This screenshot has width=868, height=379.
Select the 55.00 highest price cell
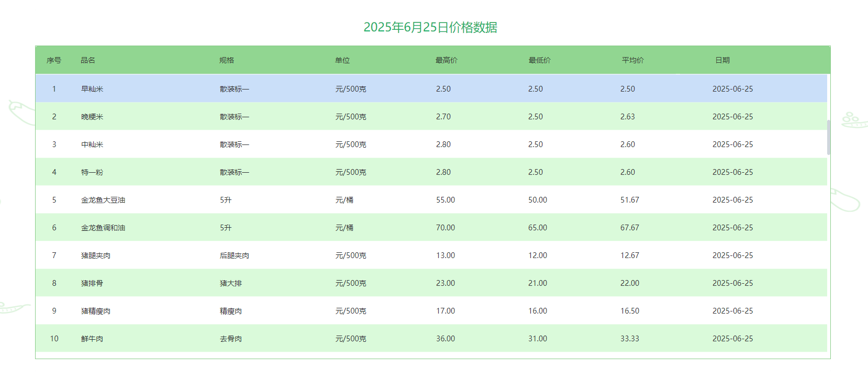click(446, 200)
